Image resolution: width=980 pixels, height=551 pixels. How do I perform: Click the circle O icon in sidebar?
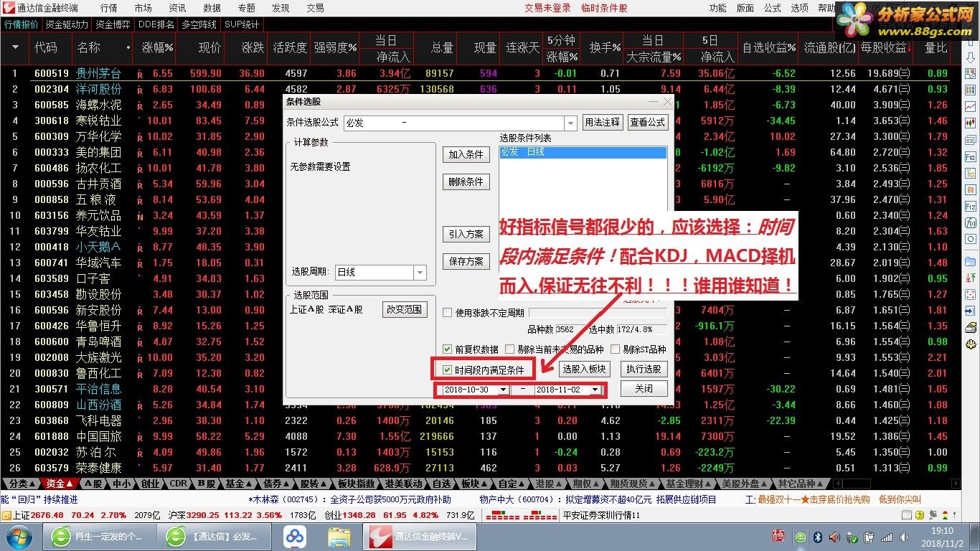click(x=970, y=239)
